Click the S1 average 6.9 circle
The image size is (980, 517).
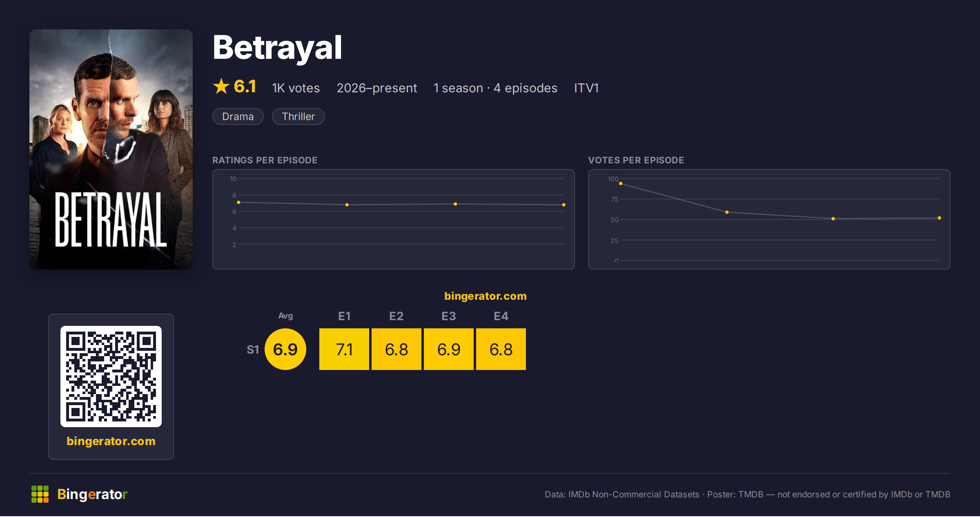click(x=285, y=350)
